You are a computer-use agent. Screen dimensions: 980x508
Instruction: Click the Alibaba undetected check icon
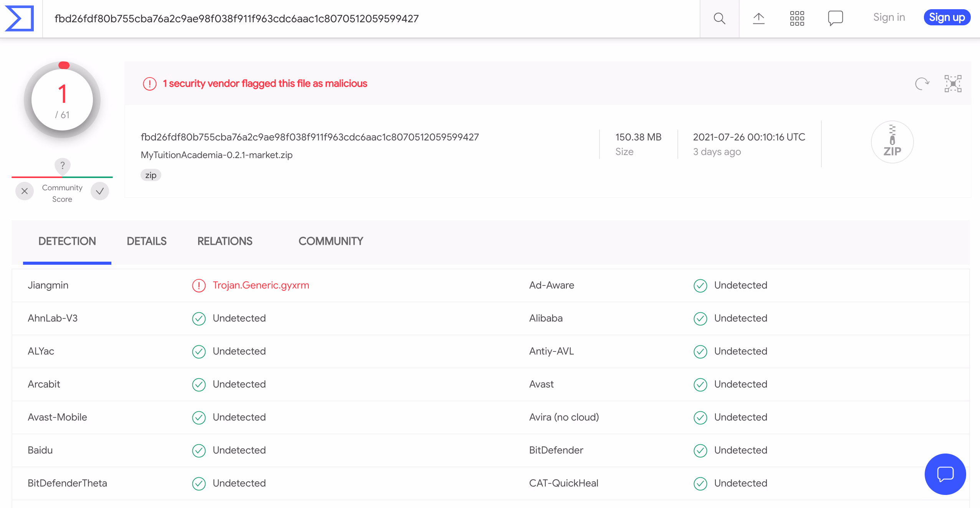click(700, 318)
